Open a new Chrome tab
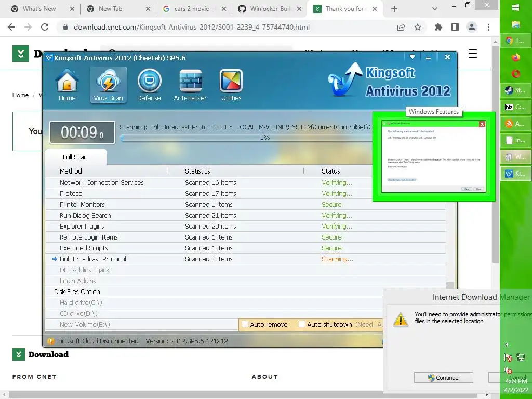Viewport: 532px width, 399px height. [x=394, y=9]
